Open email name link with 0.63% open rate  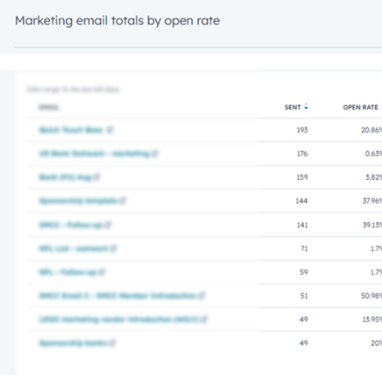click(x=94, y=153)
